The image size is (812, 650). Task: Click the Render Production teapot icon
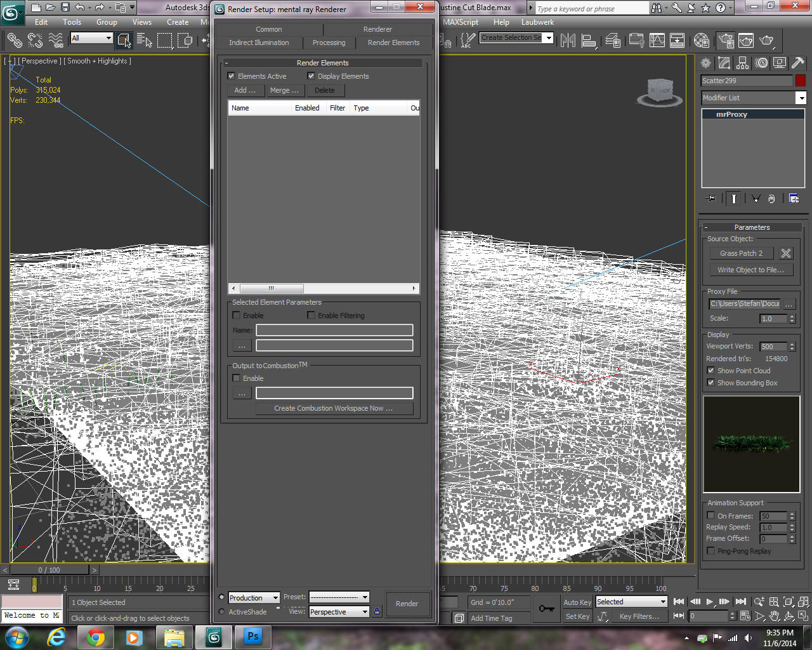point(767,41)
